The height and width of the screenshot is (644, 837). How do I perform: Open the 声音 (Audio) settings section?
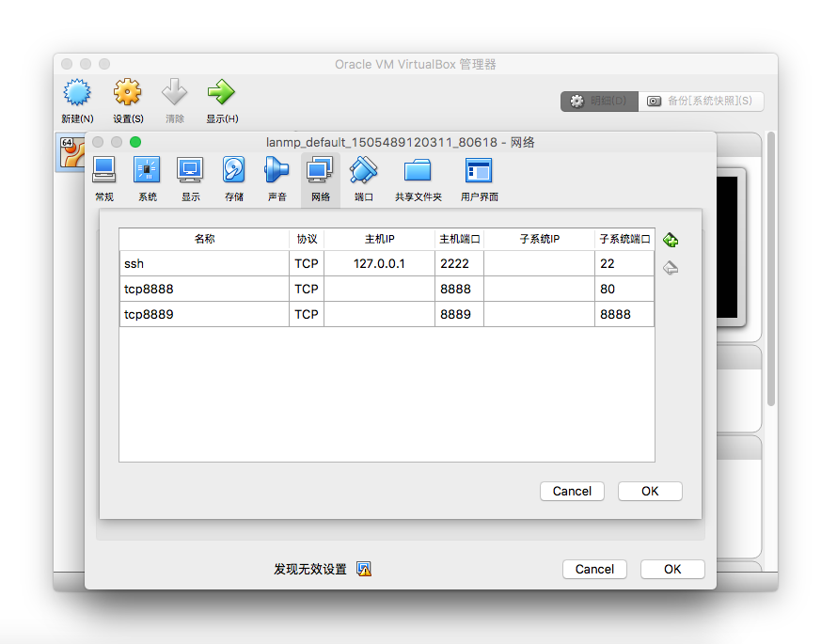[276, 179]
